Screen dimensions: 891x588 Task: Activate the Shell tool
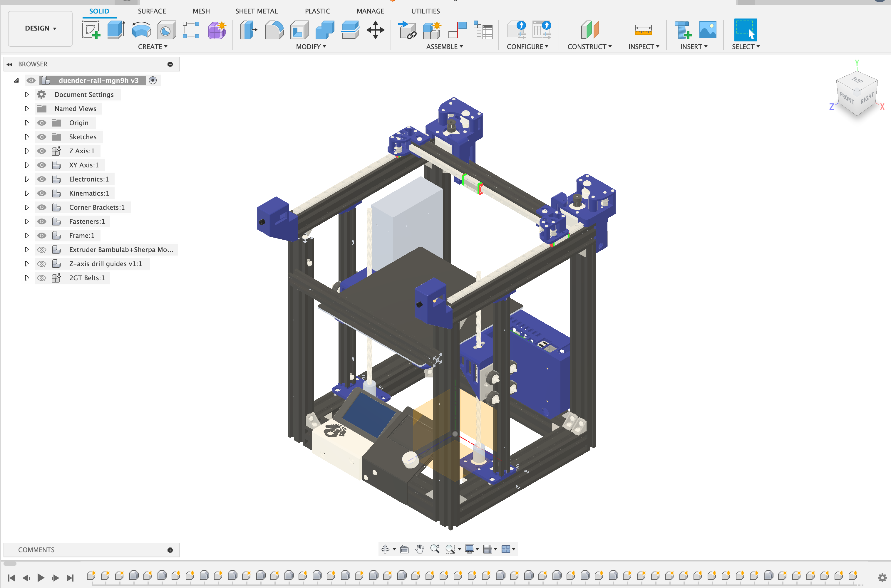(x=299, y=30)
